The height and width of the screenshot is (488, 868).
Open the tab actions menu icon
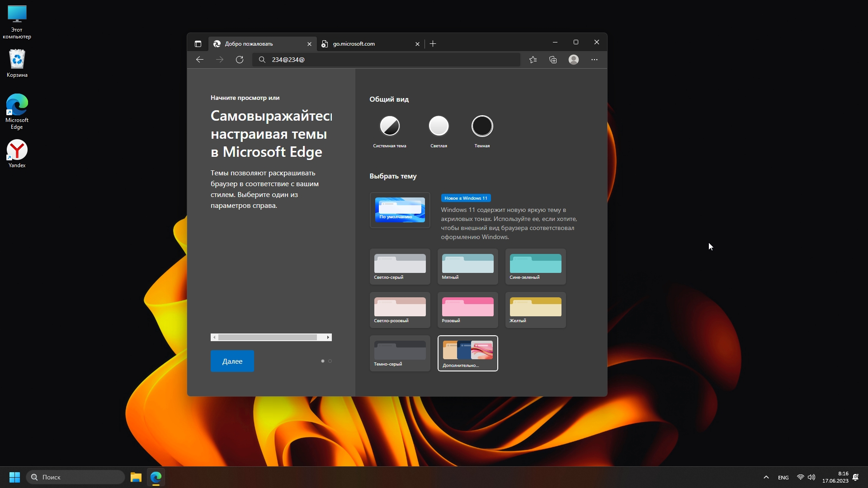[x=198, y=44]
